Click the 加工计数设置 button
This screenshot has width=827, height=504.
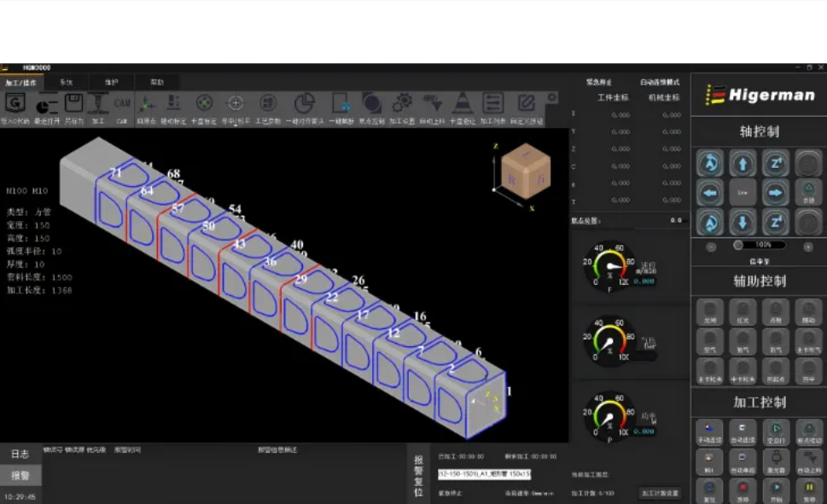click(x=660, y=493)
